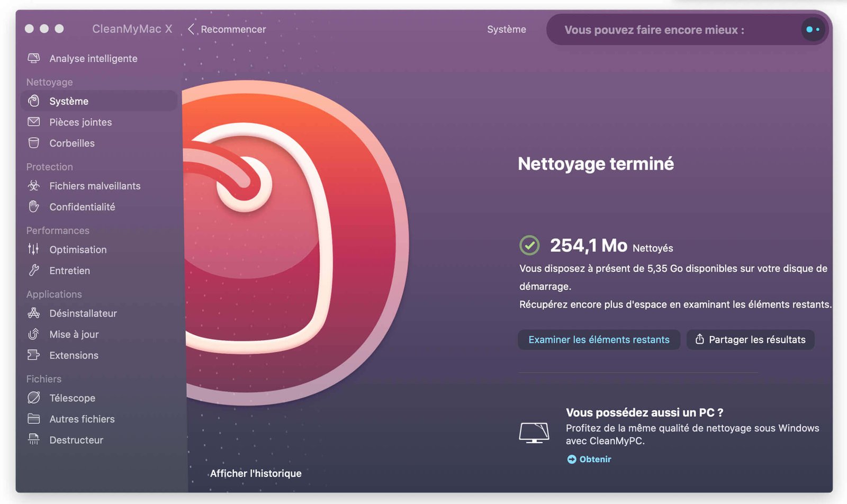Click the blue arrow icon beside Obtenir
Screen dimensions: 847x504
tap(572, 459)
